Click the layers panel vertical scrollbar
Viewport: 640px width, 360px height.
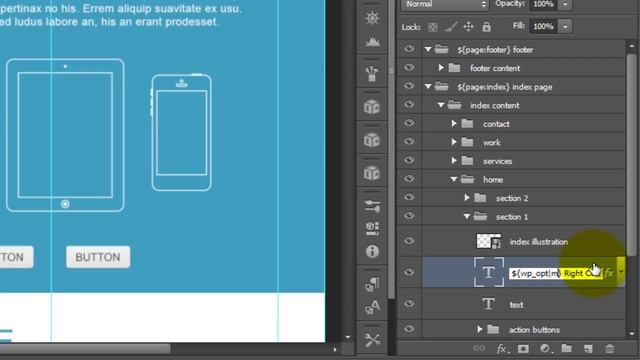point(631,155)
